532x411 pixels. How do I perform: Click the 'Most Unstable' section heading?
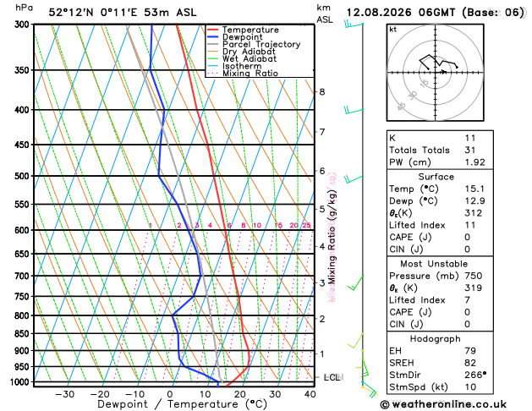click(434, 264)
